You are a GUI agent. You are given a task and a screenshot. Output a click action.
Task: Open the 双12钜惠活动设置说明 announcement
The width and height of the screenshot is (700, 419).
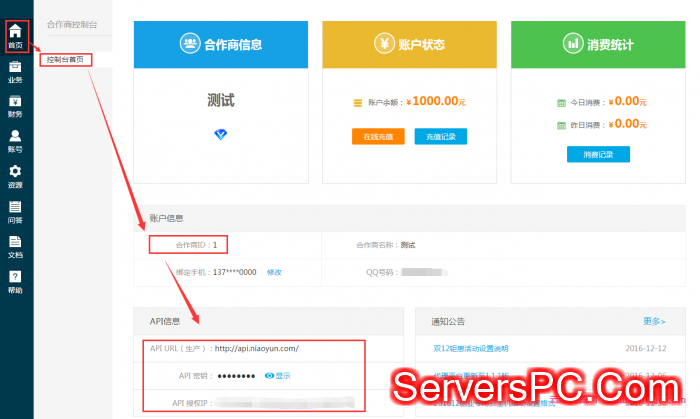click(x=469, y=348)
